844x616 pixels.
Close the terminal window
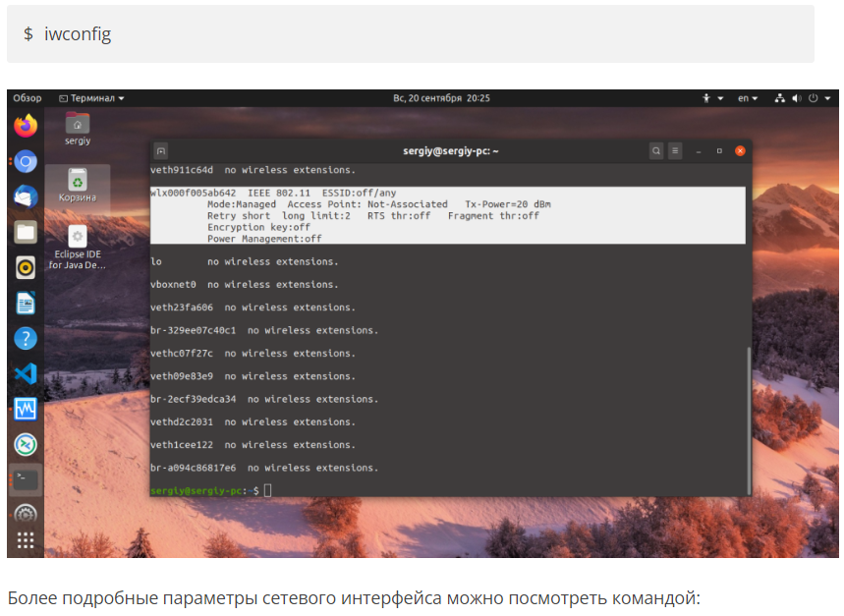[740, 151]
